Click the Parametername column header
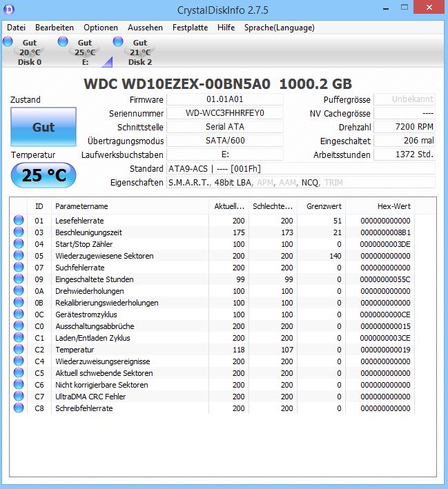This screenshot has width=448, height=489. pos(130,206)
